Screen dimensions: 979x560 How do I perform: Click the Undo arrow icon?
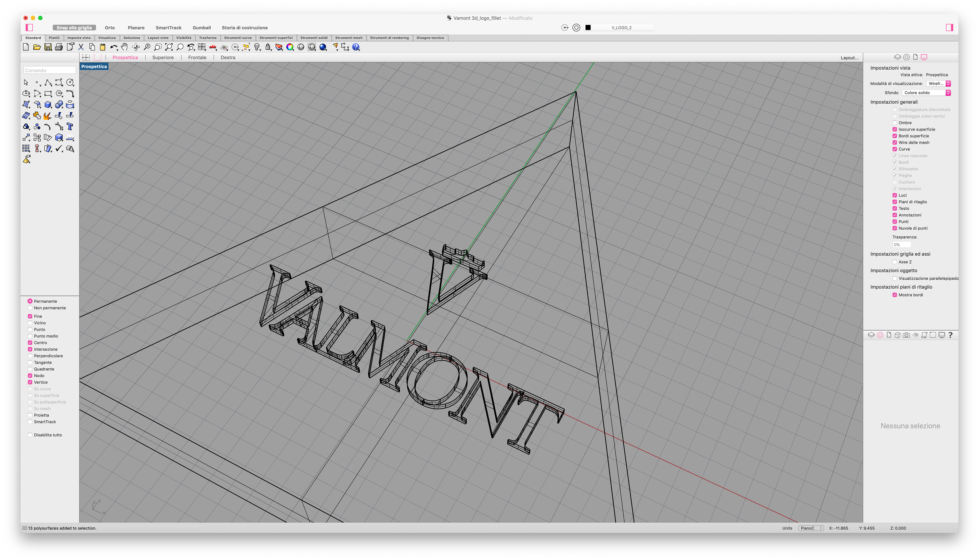pyautogui.click(x=113, y=47)
